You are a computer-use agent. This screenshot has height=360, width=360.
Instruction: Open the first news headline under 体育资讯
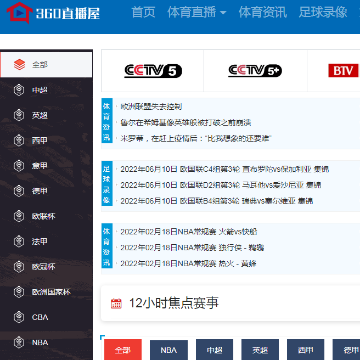coord(151,107)
